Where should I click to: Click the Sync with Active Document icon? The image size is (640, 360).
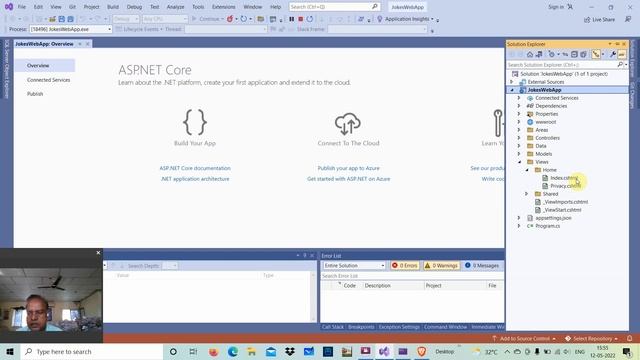(565, 54)
